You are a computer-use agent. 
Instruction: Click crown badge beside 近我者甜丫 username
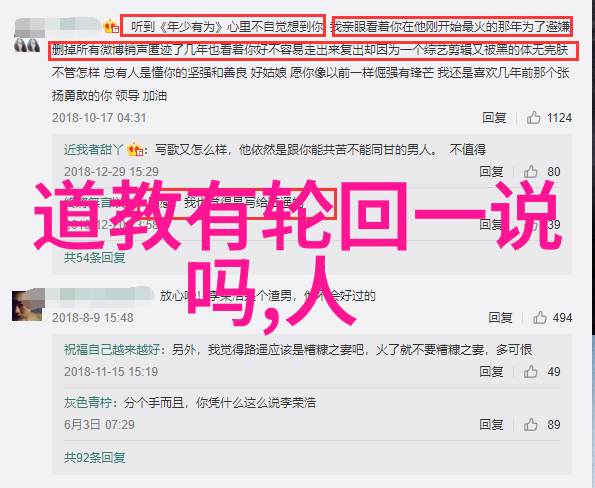[135, 150]
